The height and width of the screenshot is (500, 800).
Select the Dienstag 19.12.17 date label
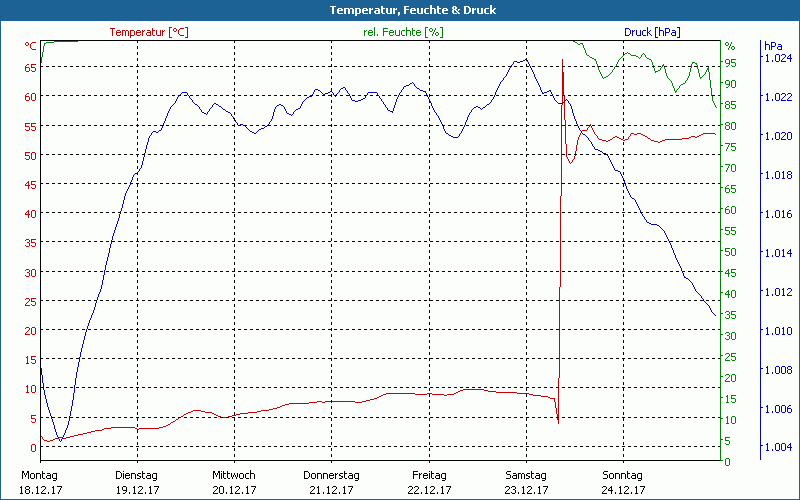point(137,482)
